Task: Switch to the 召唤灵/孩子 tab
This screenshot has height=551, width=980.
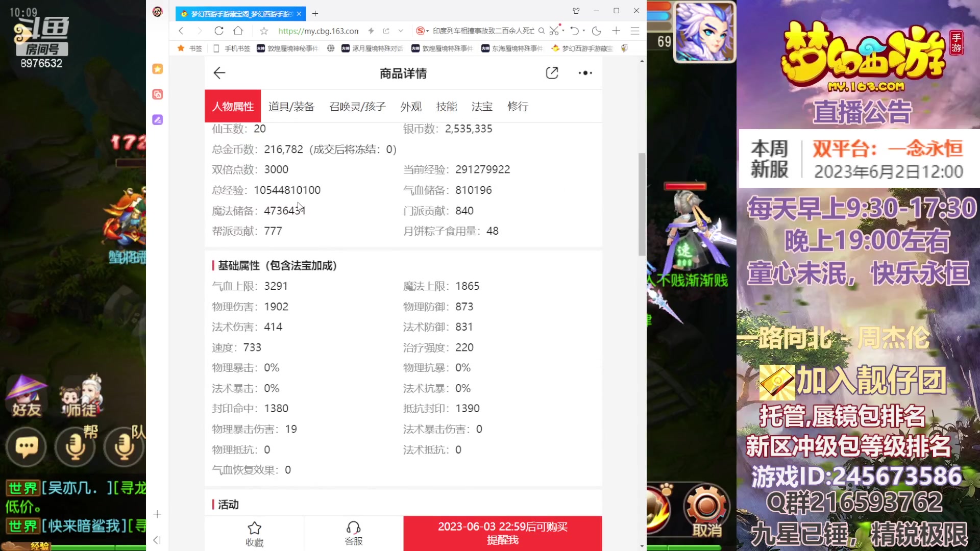Action: point(357,107)
